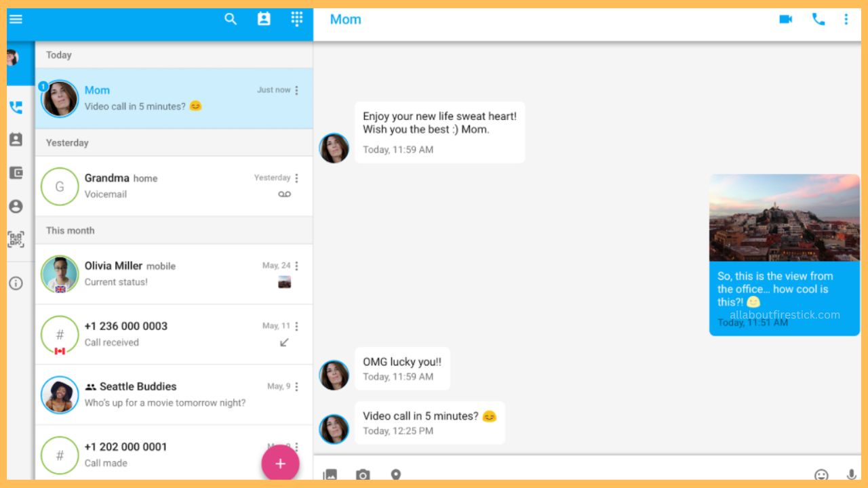Select the +1 236 000 0003 call entry
Image resolution: width=868 pixels, height=488 pixels.
point(174,335)
